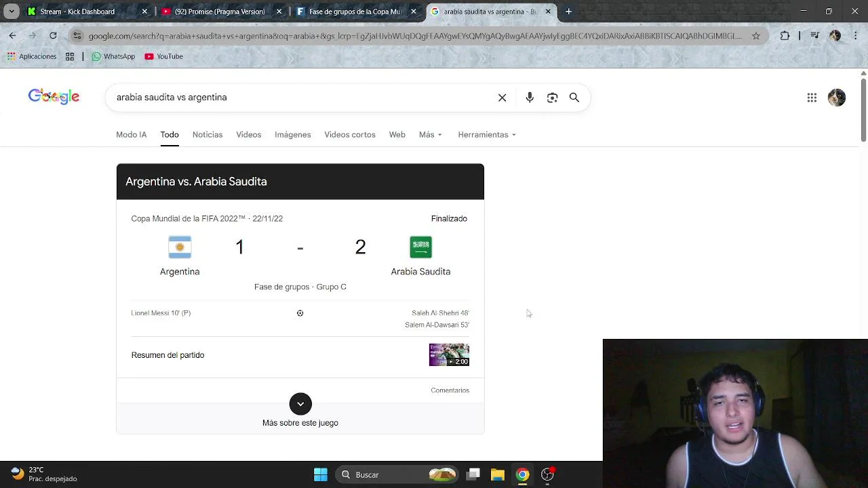Select the Noticias search tab
The image size is (868, 488).
coord(208,134)
